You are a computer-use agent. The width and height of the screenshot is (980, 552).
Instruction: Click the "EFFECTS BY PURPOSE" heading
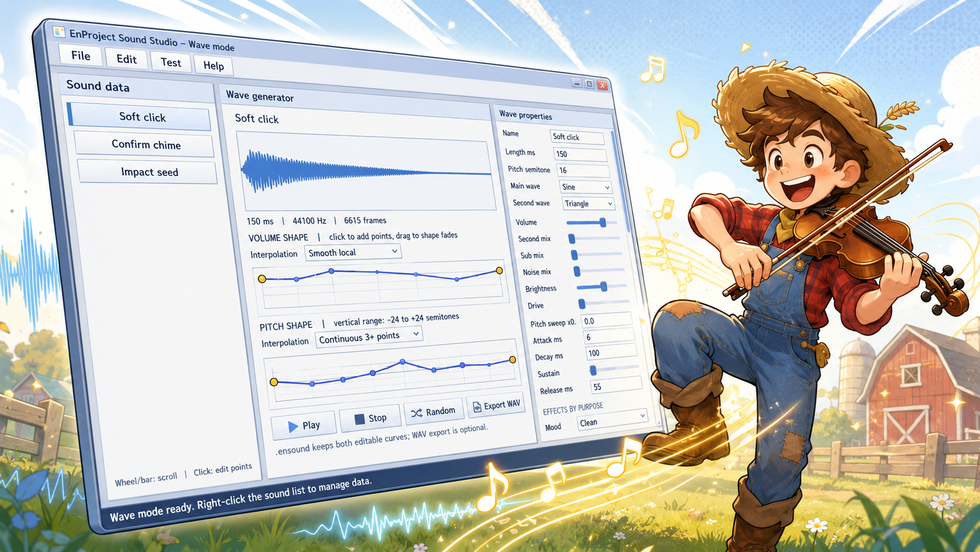click(573, 408)
